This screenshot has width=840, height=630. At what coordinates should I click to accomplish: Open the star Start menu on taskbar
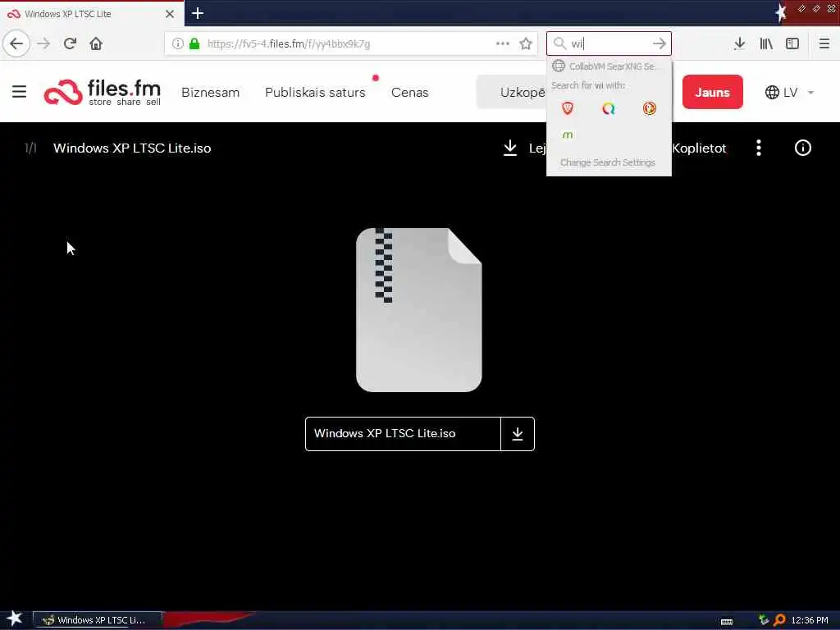14,619
